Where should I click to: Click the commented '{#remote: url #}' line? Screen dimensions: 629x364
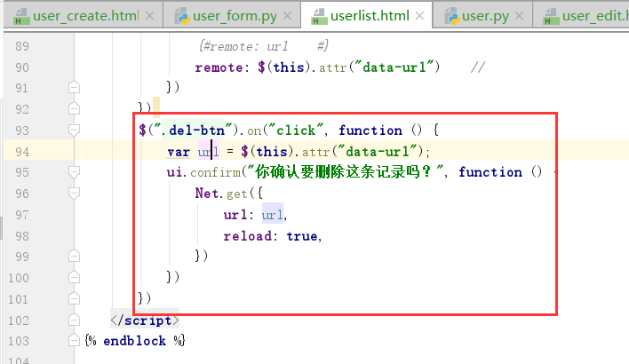(264, 46)
